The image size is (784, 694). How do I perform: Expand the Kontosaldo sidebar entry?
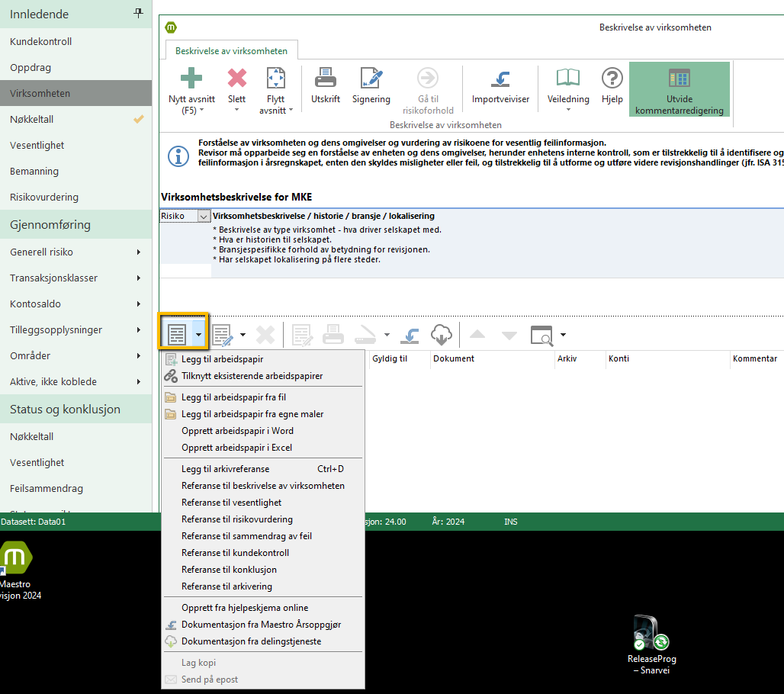click(76, 304)
